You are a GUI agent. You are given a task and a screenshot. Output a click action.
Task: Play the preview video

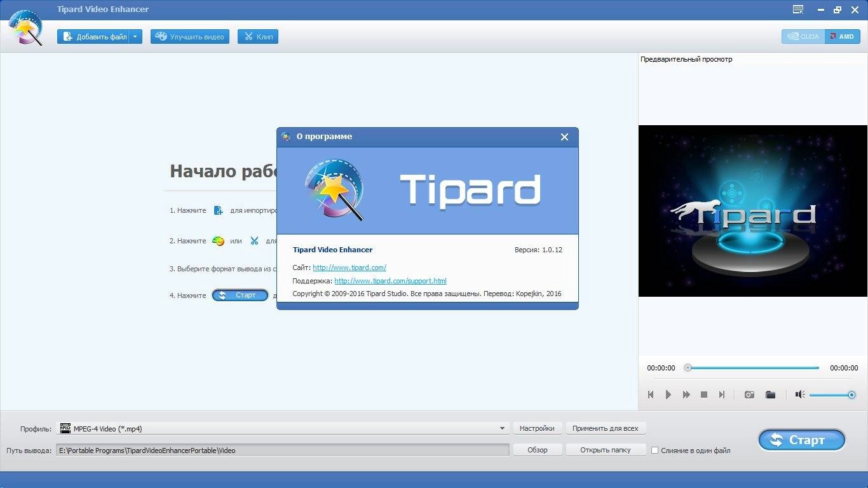coord(668,395)
